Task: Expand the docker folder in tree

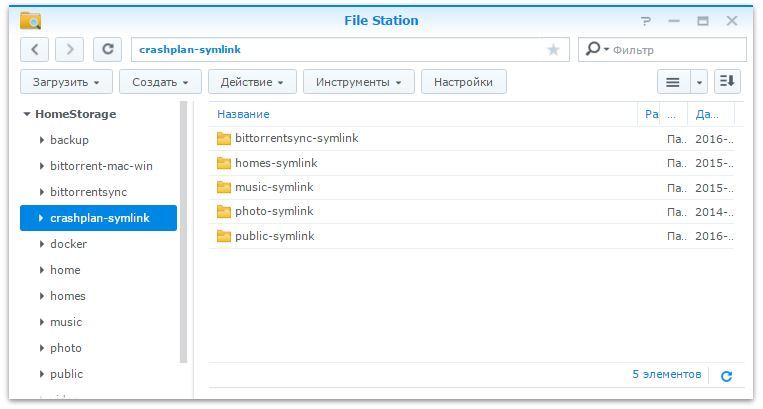Action: 41,244
